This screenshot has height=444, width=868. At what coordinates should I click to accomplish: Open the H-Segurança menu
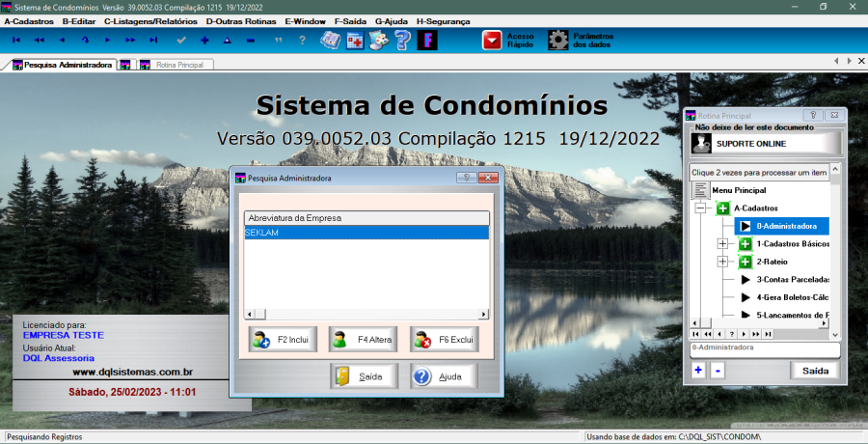click(x=443, y=20)
